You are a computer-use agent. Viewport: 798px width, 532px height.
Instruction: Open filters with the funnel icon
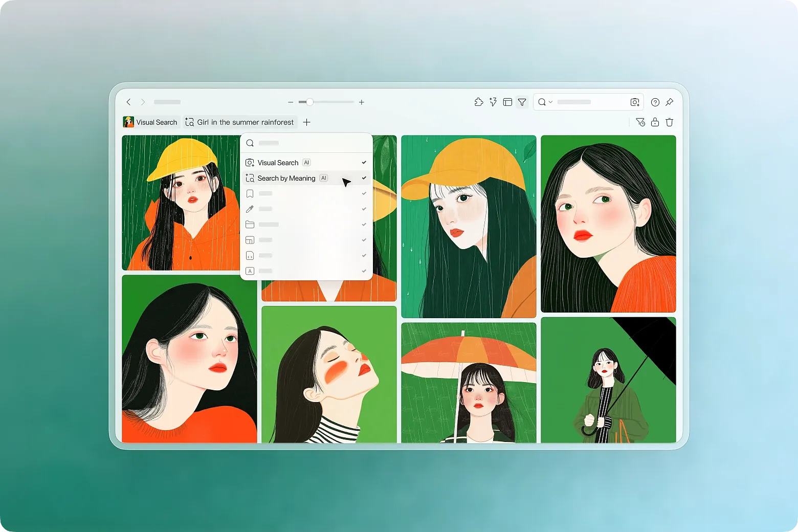(x=522, y=102)
